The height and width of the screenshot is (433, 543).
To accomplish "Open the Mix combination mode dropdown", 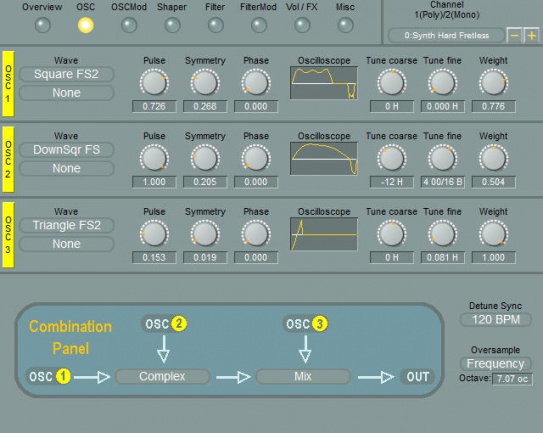I will pos(303,377).
